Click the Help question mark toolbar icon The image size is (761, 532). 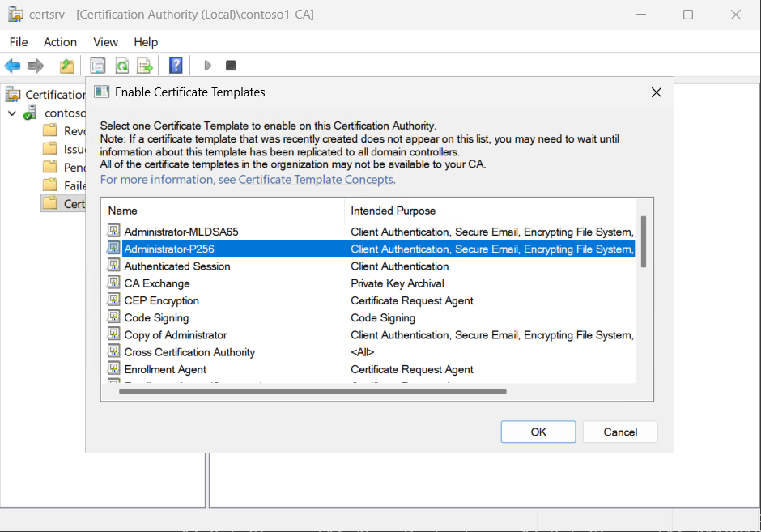point(176,66)
